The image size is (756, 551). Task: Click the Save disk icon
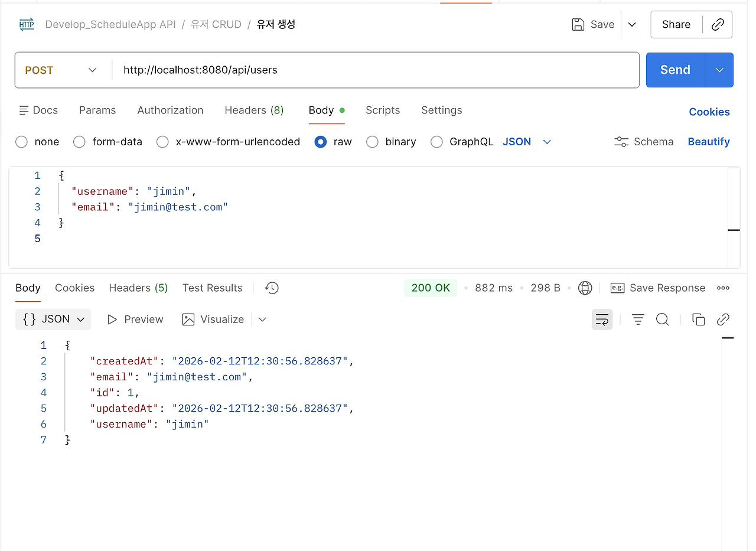point(578,24)
